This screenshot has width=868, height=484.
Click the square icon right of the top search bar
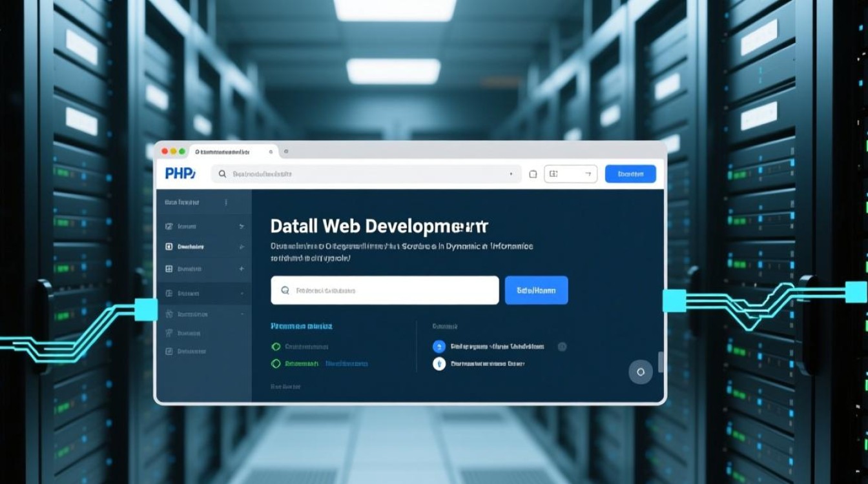[x=533, y=174]
